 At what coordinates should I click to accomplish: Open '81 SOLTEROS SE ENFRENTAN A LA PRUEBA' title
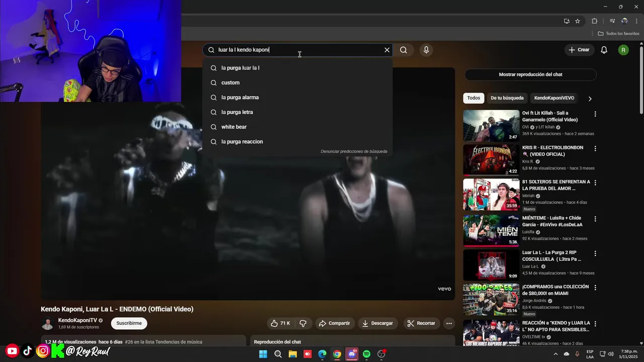point(556,185)
